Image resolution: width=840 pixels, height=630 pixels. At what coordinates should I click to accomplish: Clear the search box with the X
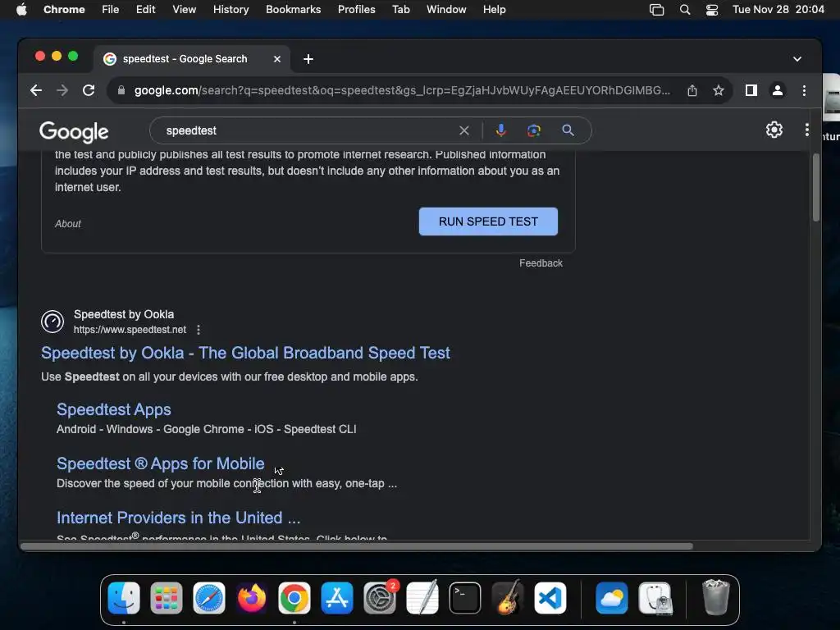464,130
